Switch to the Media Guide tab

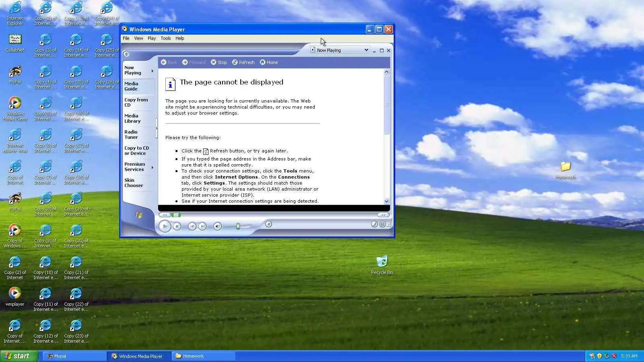pyautogui.click(x=139, y=86)
